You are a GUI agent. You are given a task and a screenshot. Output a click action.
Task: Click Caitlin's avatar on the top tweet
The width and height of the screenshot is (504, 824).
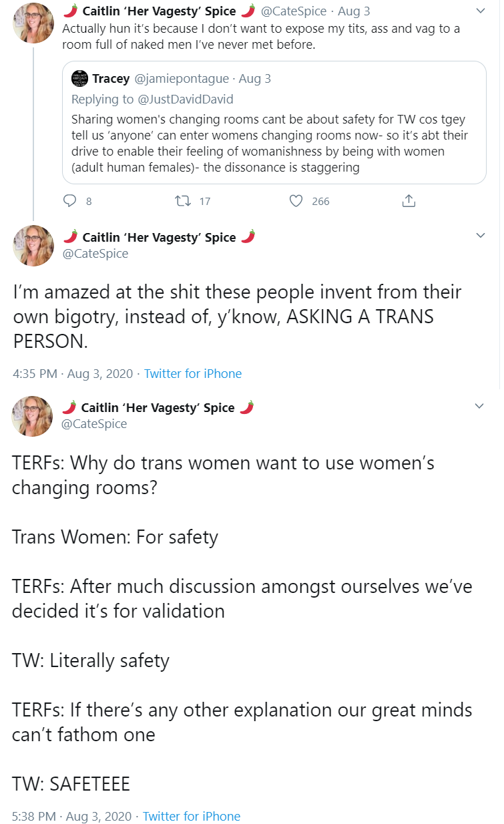(x=33, y=23)
